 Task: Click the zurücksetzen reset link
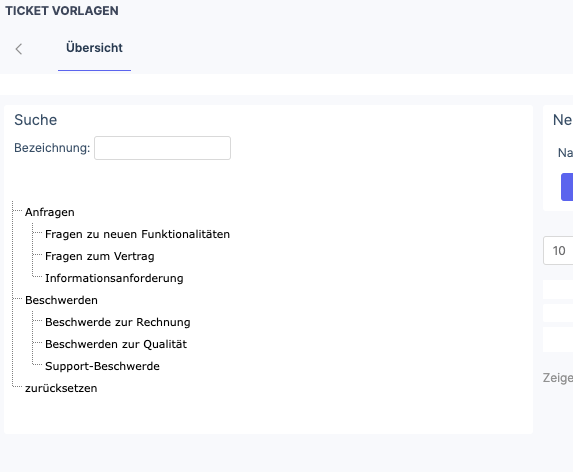pos(61,388)
